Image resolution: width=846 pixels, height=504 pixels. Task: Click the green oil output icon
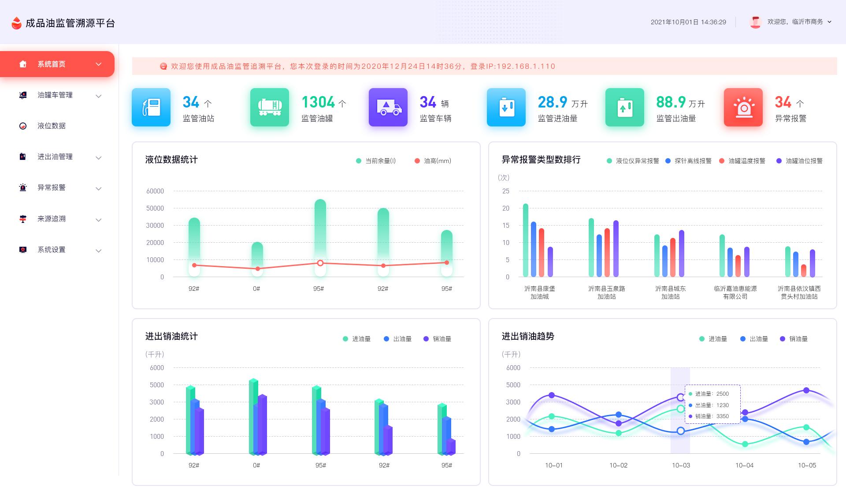point(624,107)
